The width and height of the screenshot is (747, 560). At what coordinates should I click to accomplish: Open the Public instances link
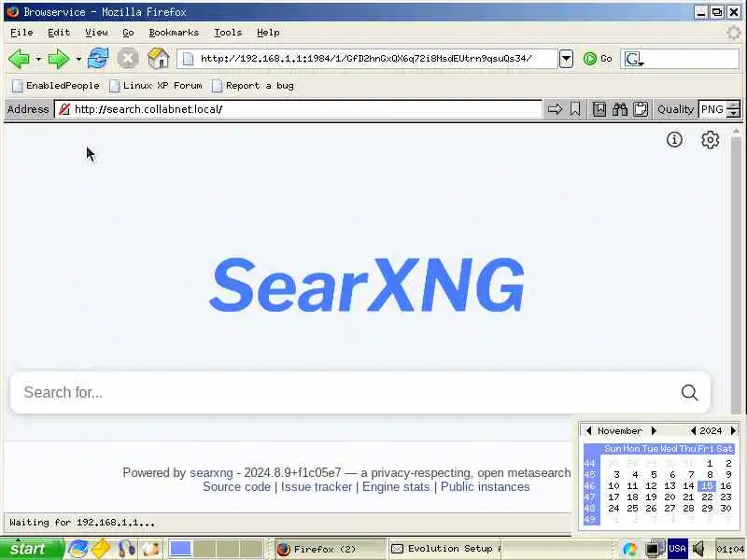[x=485, y=486]
